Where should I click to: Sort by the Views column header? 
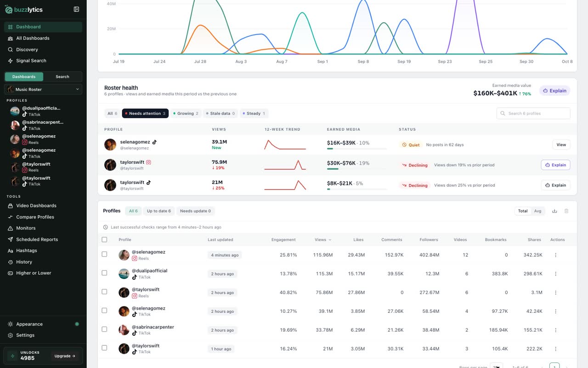(322, 240)
